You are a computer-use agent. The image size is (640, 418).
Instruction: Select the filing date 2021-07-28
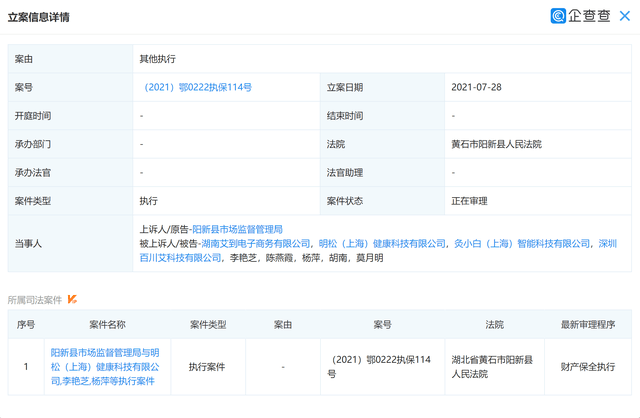476,87
